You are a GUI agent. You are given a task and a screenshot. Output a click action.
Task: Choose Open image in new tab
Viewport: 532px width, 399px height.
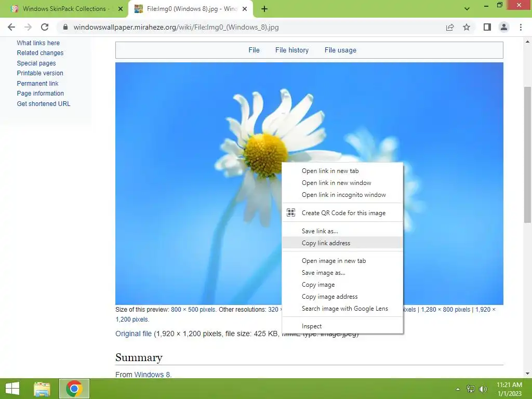coord(342,261)
